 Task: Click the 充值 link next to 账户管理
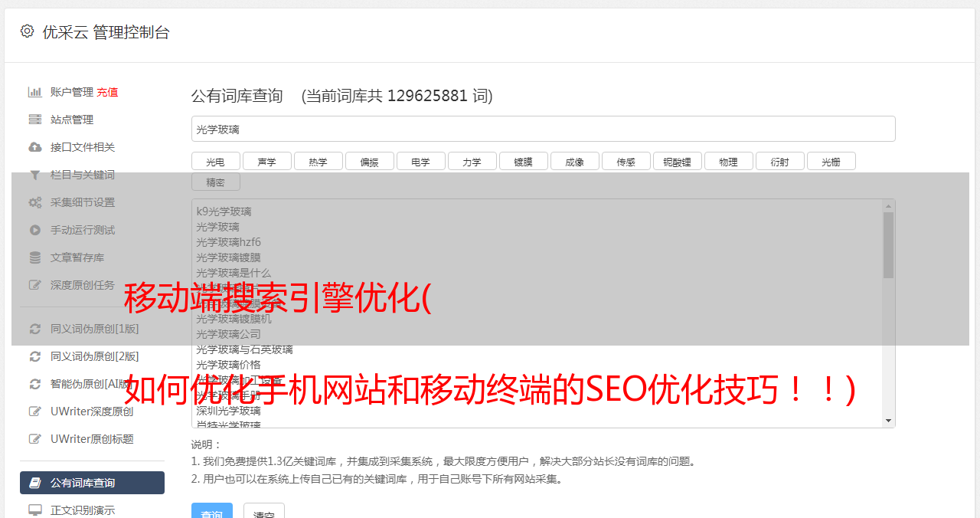coord(107,92)
